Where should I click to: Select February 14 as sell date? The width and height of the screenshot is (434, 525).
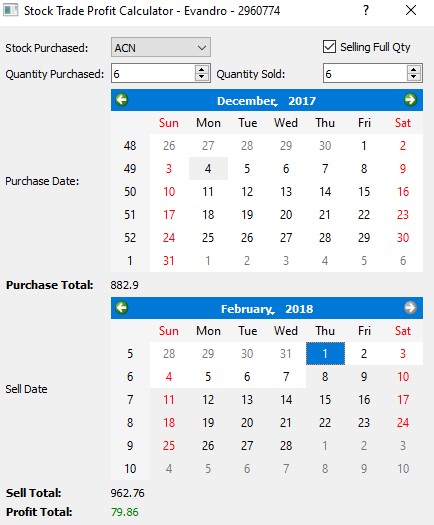click(x=286, y=400)
